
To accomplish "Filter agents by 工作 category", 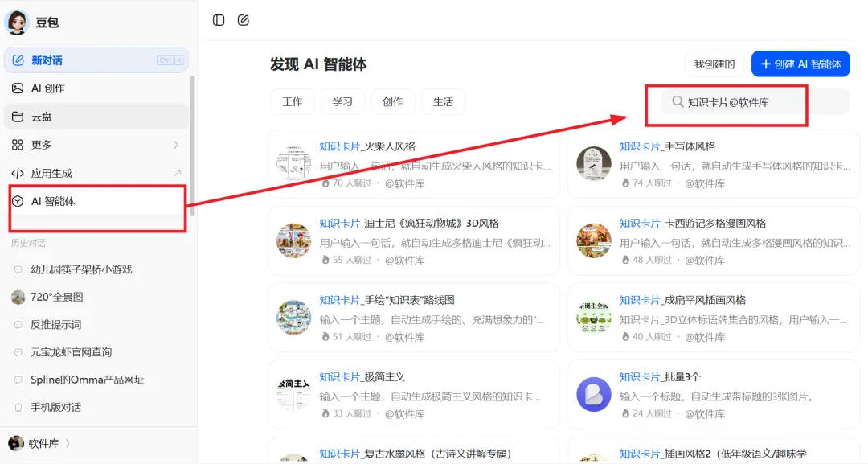I will pos(293,102).
